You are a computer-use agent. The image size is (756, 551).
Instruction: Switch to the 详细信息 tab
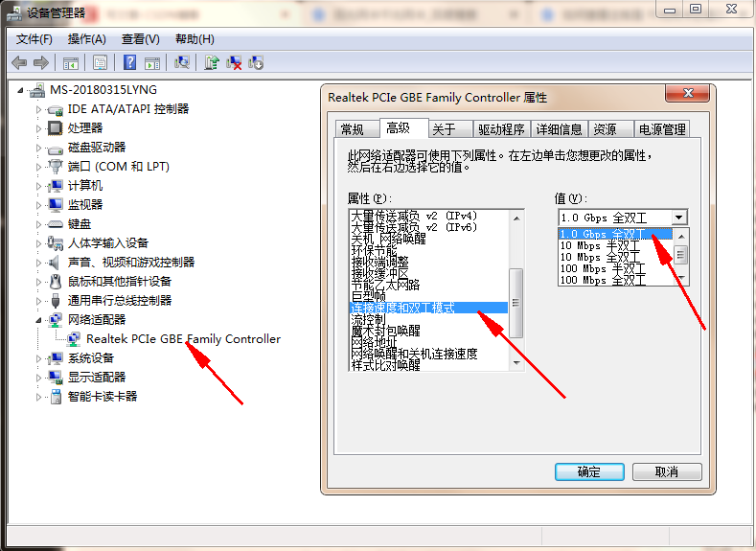560,129
